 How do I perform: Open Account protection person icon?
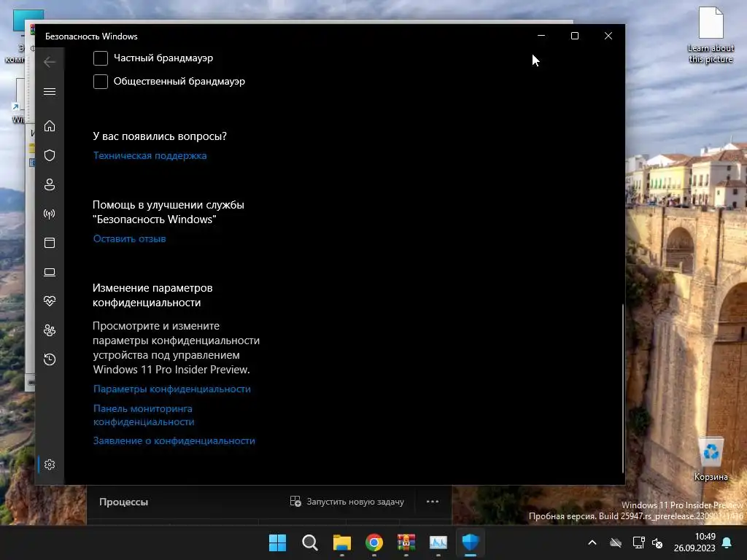(50, 184)
